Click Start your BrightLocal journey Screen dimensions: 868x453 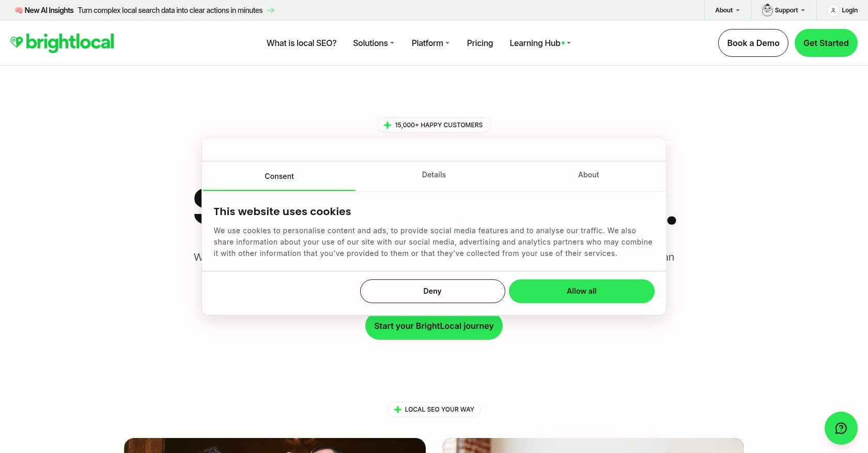pyautogui.click(x=434, y=326)
